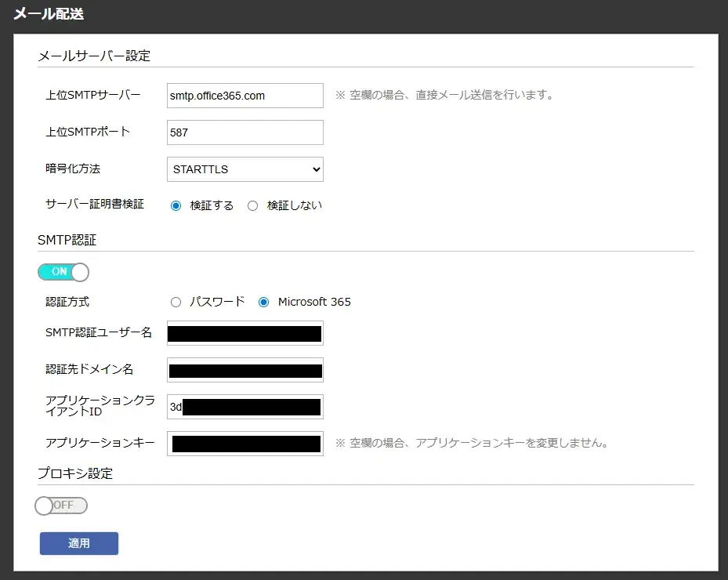Click the プロキシ設定 section heading

pos(75,473)
